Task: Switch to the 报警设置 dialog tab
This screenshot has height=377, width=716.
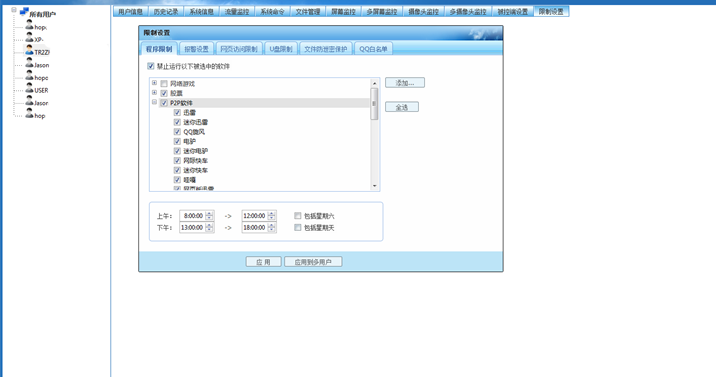Action: coord(196,49)
